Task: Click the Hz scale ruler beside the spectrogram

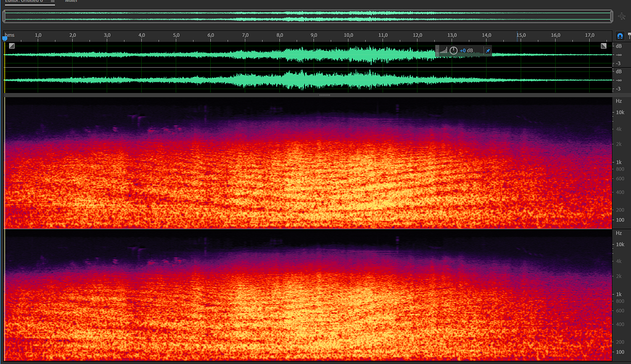Action: click(619, 160)
